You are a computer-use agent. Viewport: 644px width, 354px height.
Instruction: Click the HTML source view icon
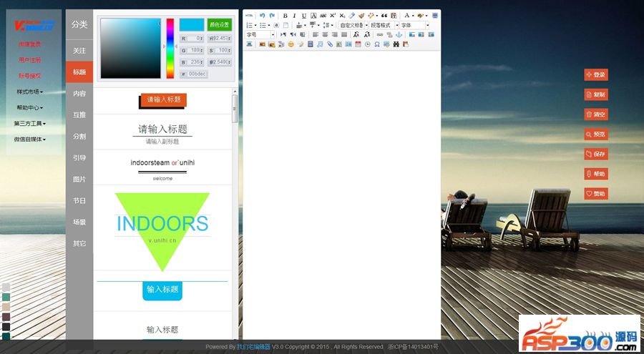249,16
